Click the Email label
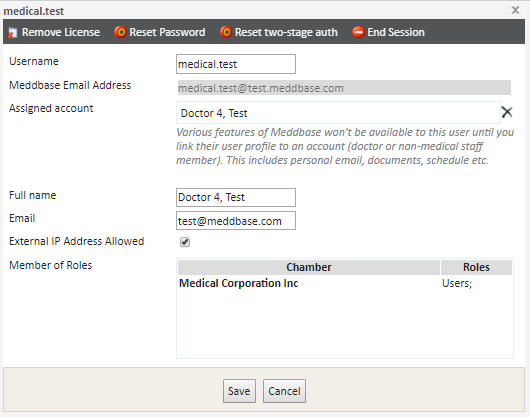Image resolution: width=530 pixels, height=417 pixels. (22, 218)
